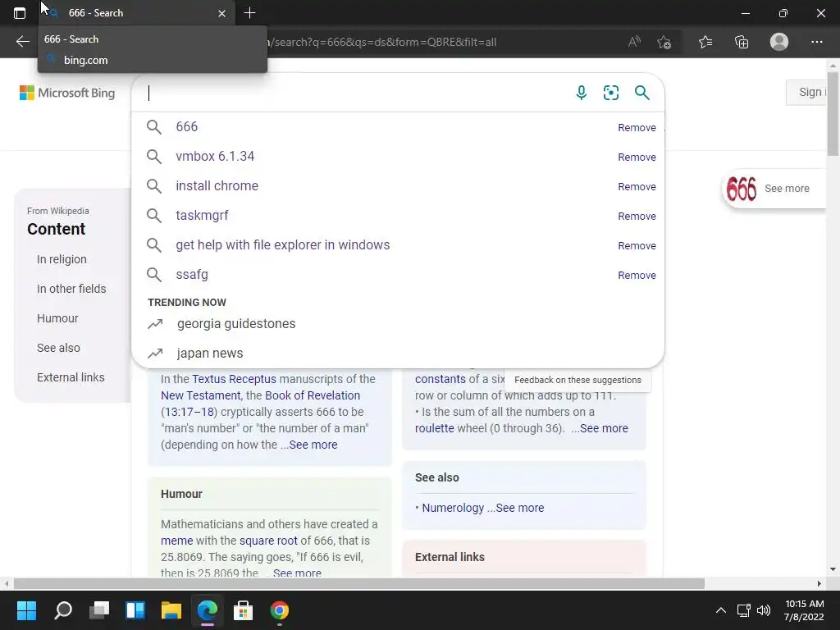Remove 'taskmgrf' from history
840x630 pixels.
(x=637, y=216)
